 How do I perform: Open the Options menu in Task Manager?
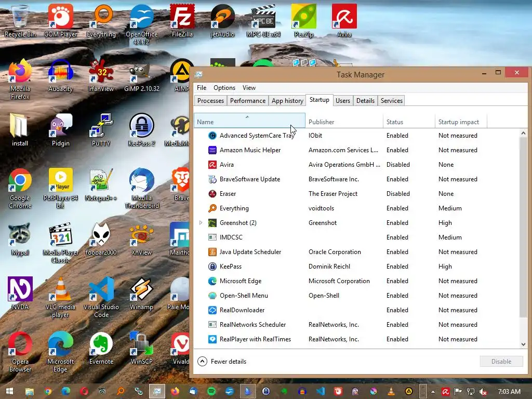(224, 88)
